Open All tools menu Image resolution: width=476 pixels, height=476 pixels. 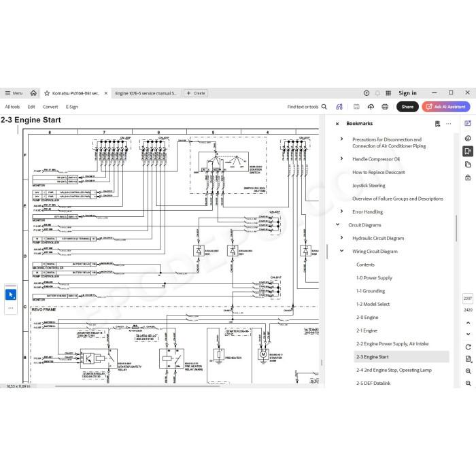tap(12, 107)
